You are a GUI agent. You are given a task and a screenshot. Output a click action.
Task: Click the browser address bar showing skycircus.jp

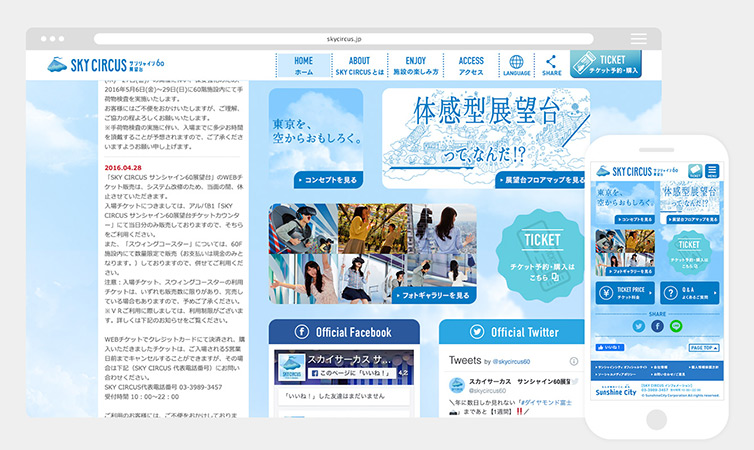click(x=343, y=39)
